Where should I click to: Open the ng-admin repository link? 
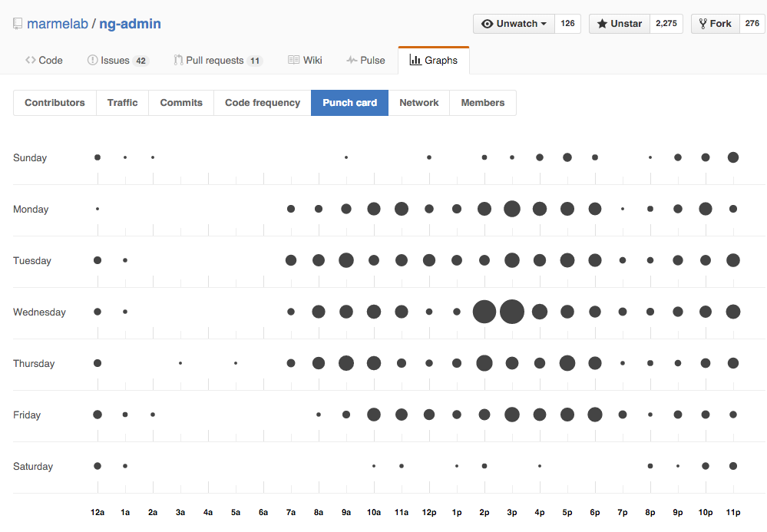130,24
